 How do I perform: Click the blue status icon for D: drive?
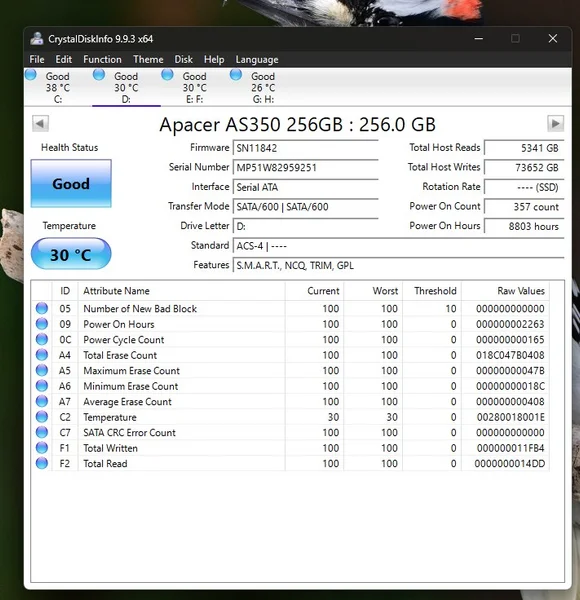point(99,75)
